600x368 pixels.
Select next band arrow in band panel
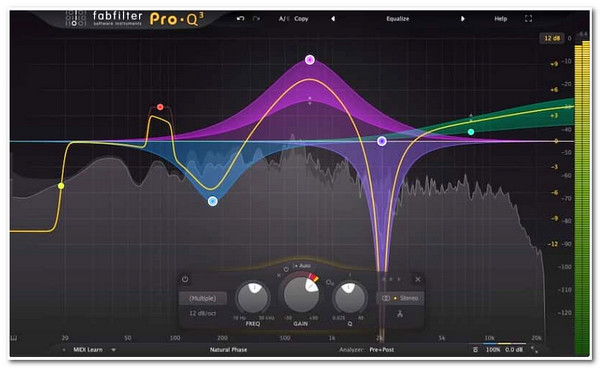pos(399,279)
